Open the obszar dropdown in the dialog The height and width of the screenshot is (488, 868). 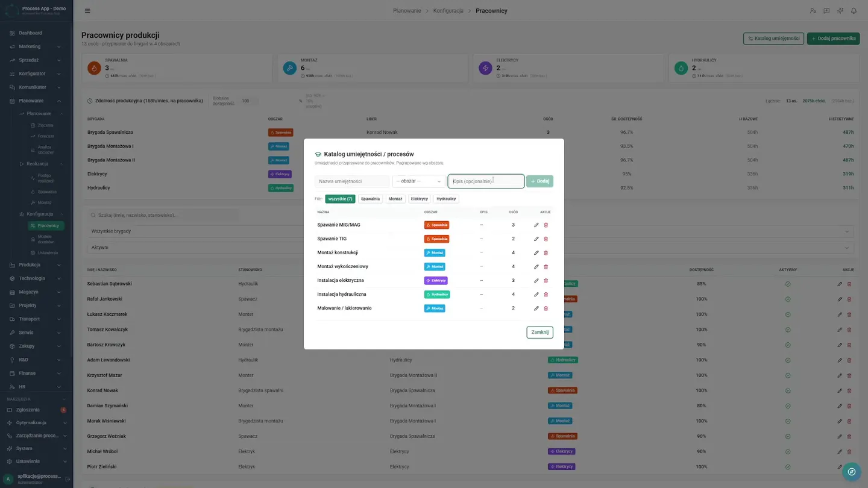tap(419, 181)
